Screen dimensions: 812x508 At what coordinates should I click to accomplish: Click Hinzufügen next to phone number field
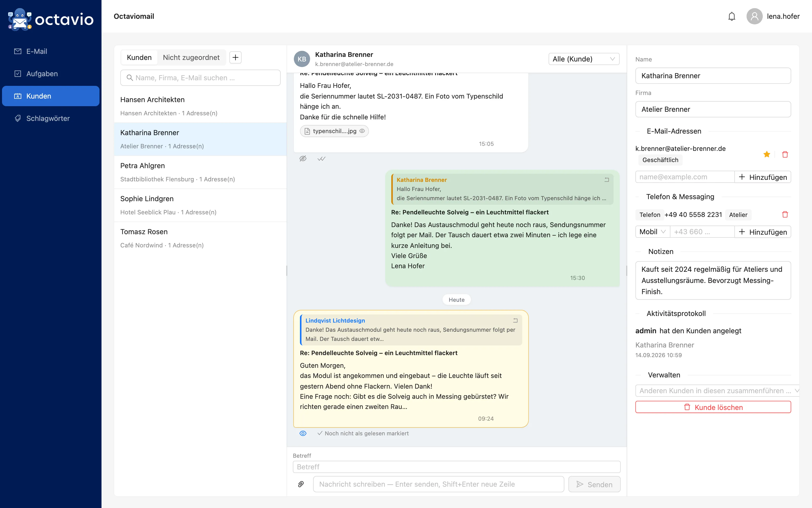click(x=763, y=232)
